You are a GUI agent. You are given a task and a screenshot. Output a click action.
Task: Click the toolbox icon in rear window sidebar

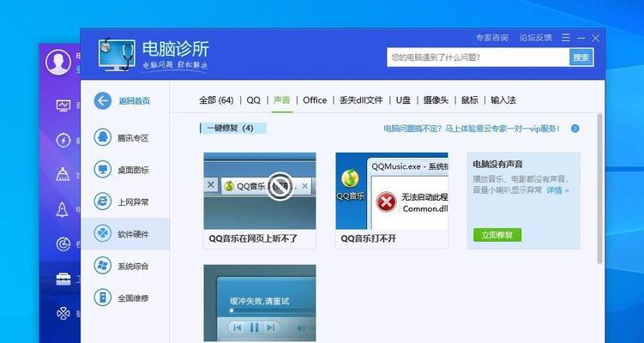(x=63, y=280)
